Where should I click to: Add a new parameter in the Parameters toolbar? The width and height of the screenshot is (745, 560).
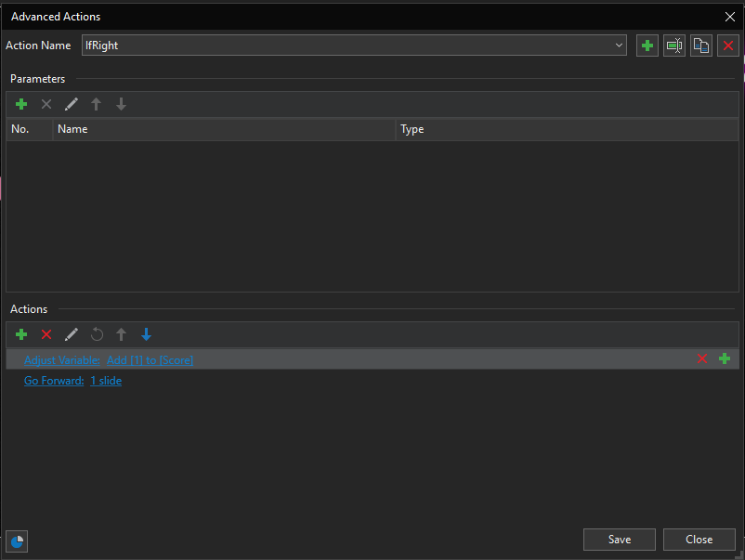pos(21,104)
